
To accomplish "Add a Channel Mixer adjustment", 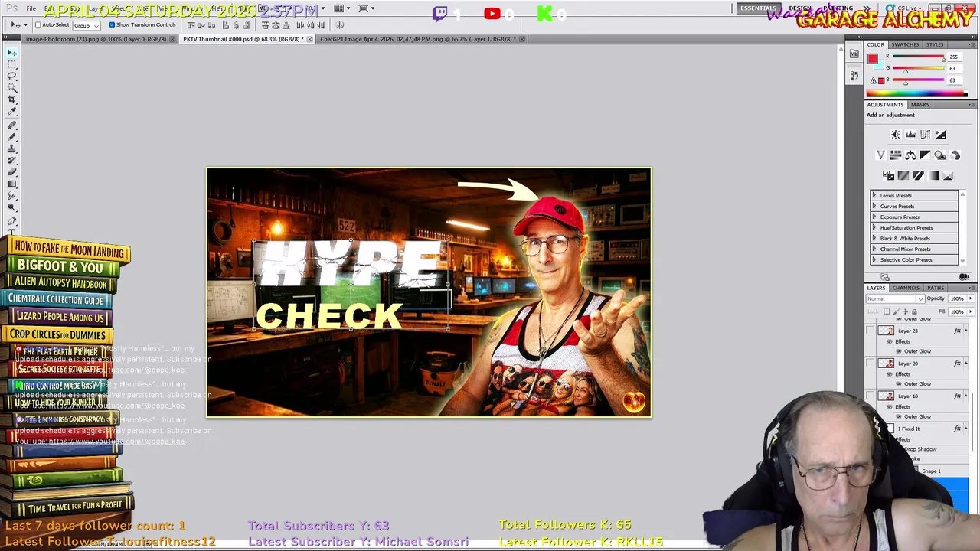I will click(x=955, y=155).
